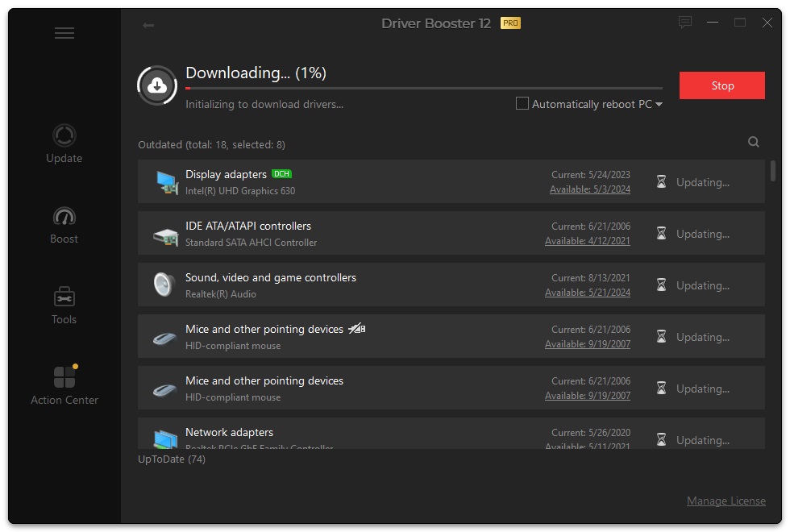Click Current: 5/26/2020 date text
The image size is (790, 532).
590,433
